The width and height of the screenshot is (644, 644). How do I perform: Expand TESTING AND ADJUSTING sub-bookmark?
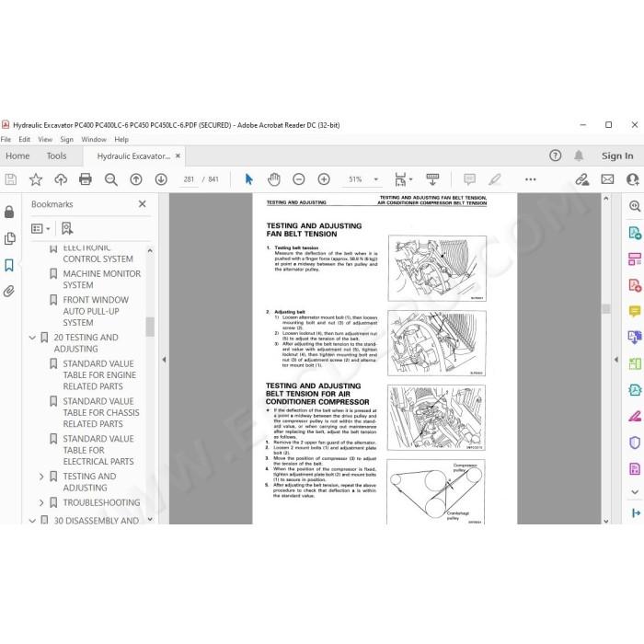[x=41, y=477]
